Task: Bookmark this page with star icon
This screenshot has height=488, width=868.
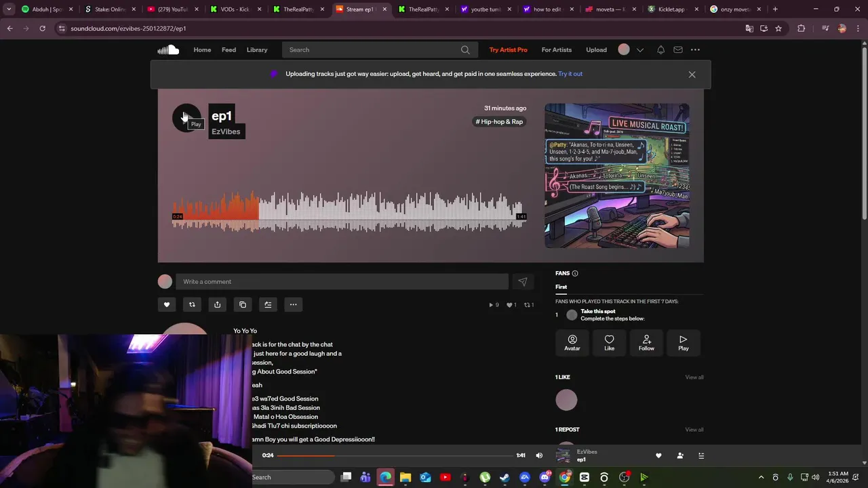Action: [778, 28]
